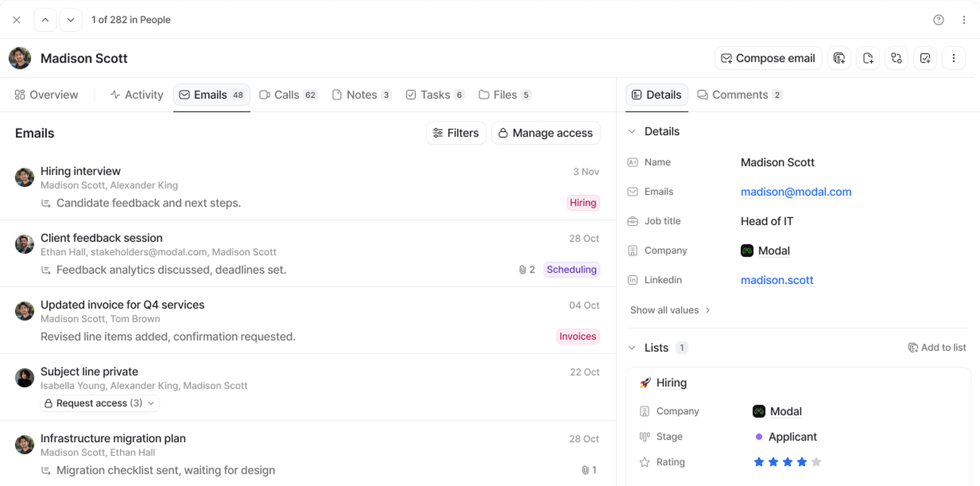Click the help question mark icon

939,19
